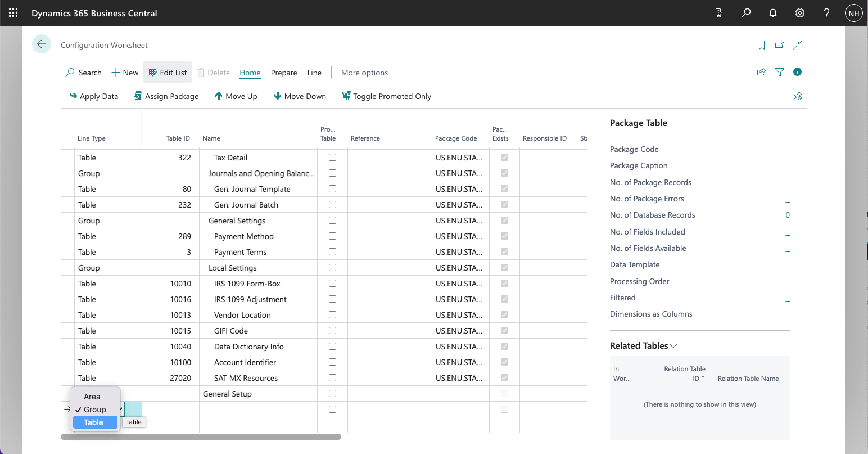The height and width of the screenshot is (454, 868).
Task: Enable Promoted Table for General Setup row
Action: click(x=332, y=394)
